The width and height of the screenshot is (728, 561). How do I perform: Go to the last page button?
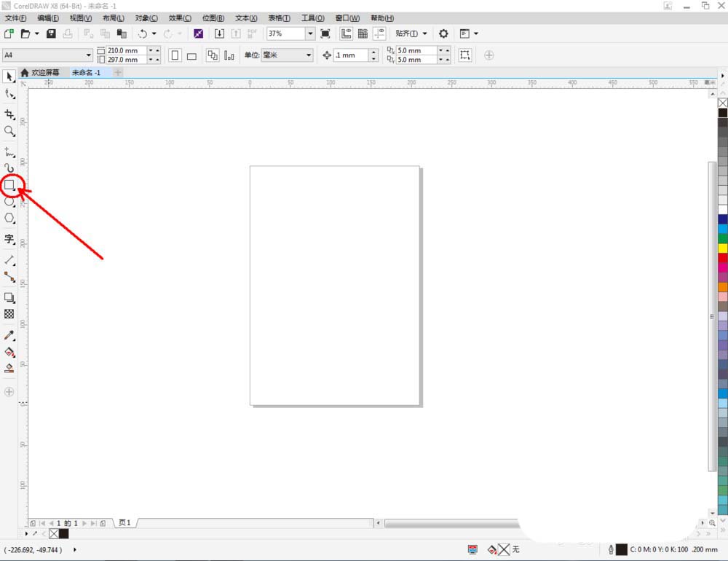[93, 523]
